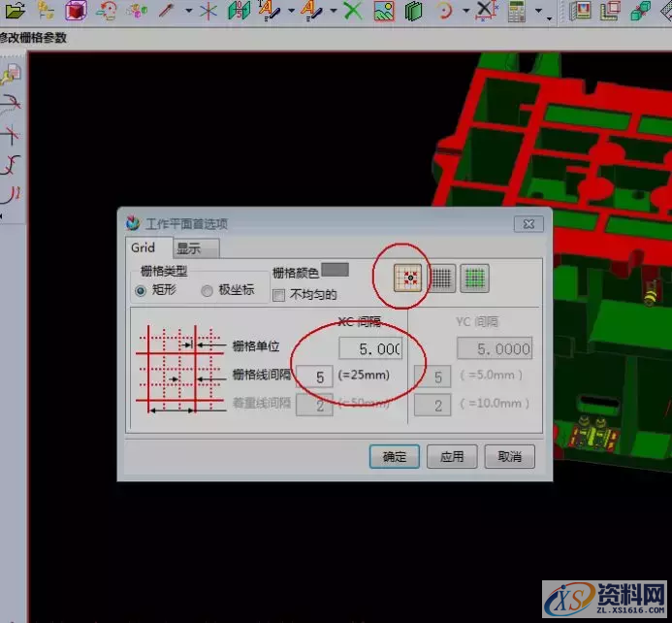
Task: Click the red rotate arrow icon
Action: click(x=107, y=11)
